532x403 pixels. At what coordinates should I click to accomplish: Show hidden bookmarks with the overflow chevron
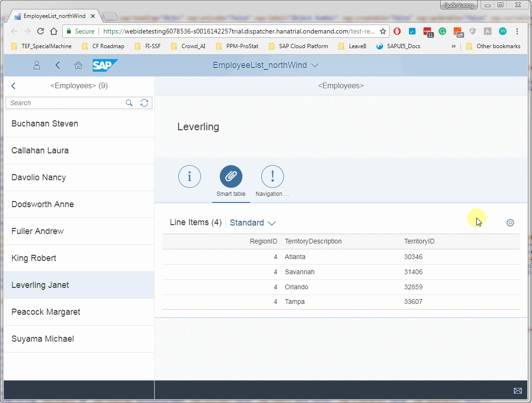pyautogui.click(x=453, y=46)
